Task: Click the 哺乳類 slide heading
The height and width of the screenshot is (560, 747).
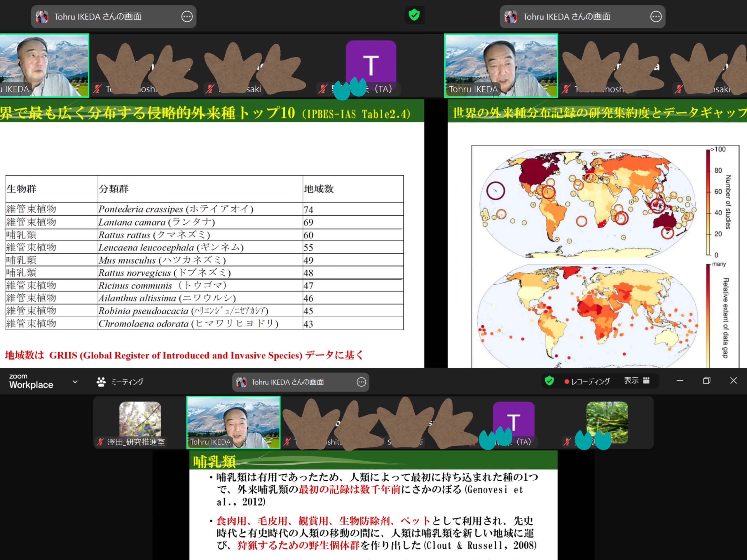Action: pyautogui.click(x=214, y=461)
